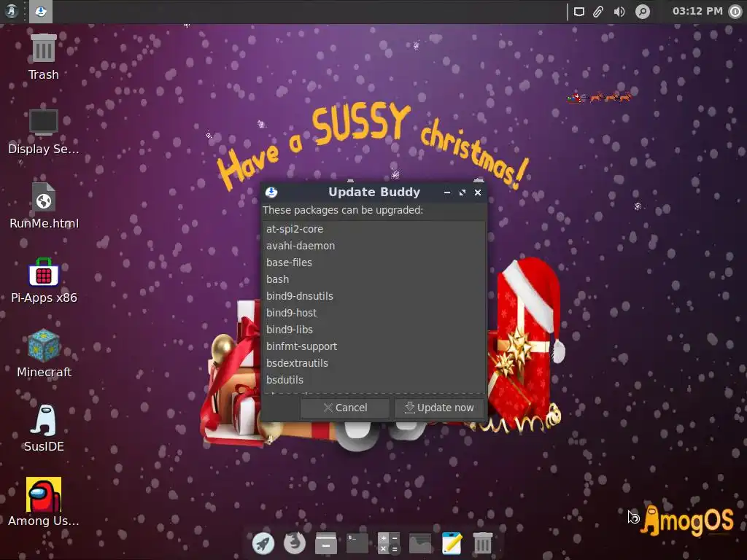Select Update Buddy in the top panel

[x=41, y=11]
